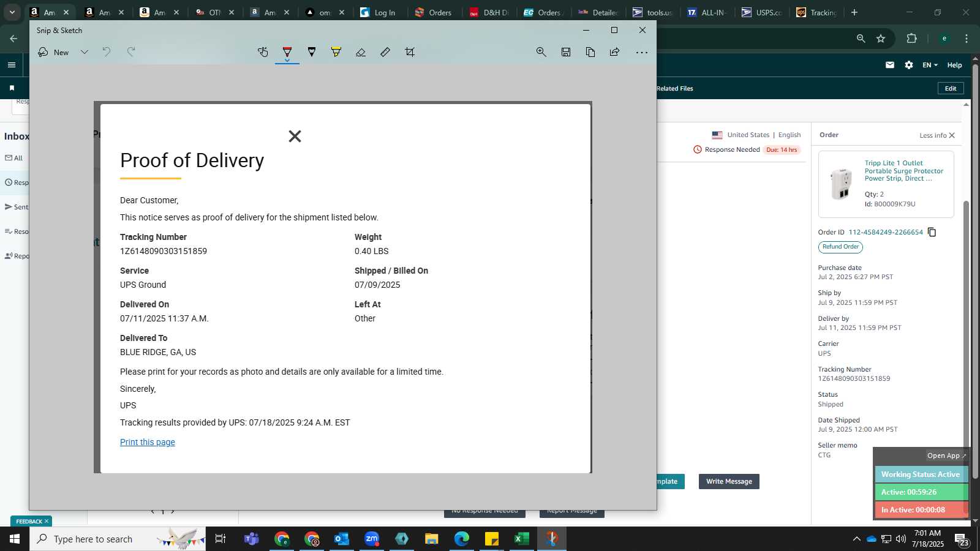Viewport: 980px width, 551px height.
Task: Click the Refund Order button
Action: pos(840,247)
